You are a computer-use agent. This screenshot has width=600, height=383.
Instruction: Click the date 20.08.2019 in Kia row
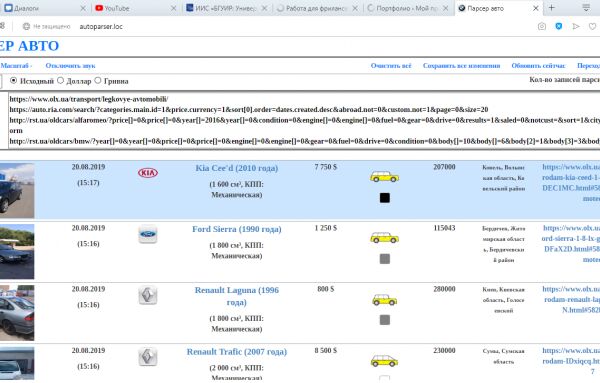(x=88, y=167)
